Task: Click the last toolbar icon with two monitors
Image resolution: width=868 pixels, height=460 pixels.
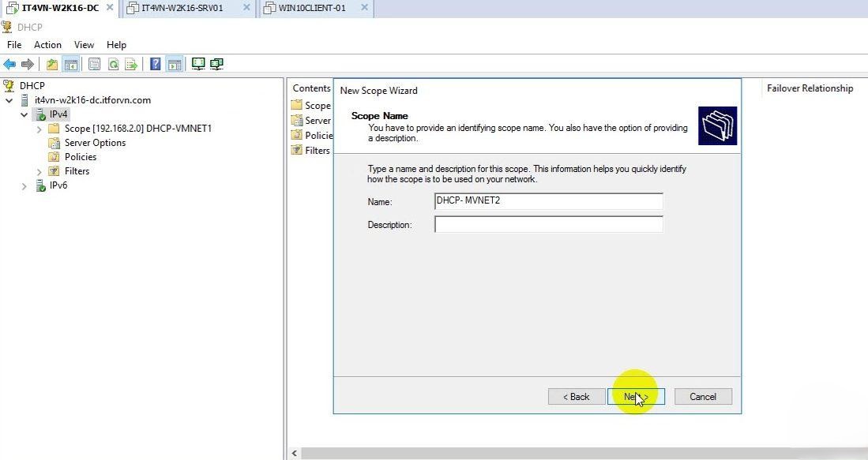Action: [216, 65]
